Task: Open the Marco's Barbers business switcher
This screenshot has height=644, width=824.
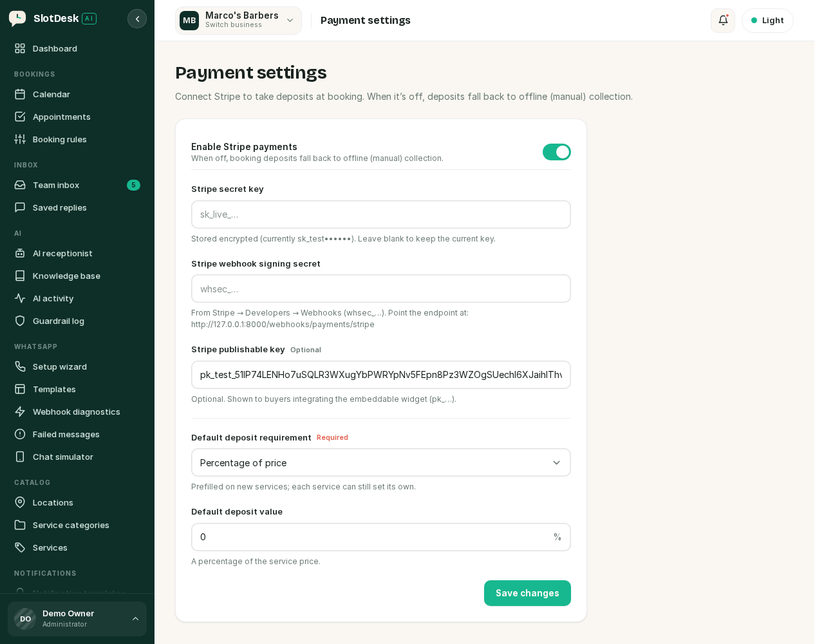Action: click(238, 21)
